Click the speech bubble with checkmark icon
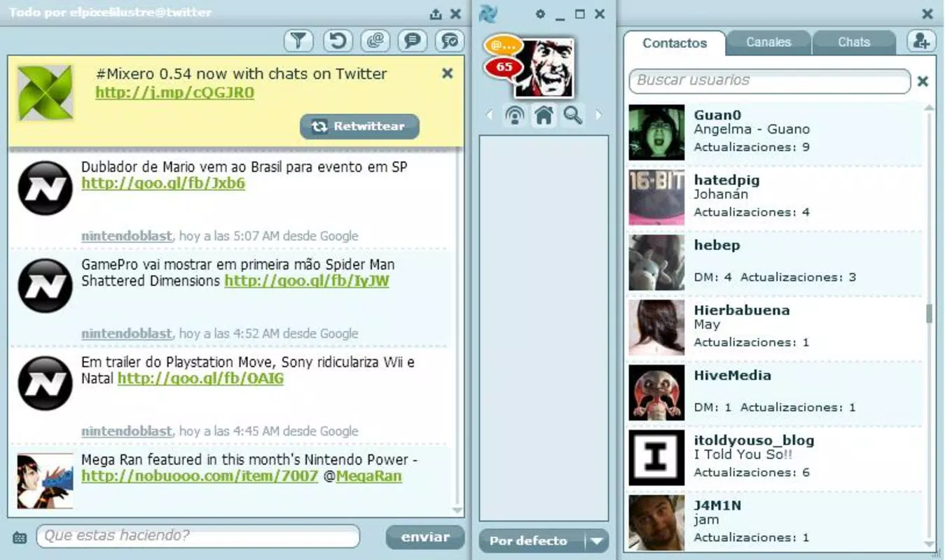 click(450, 41)
